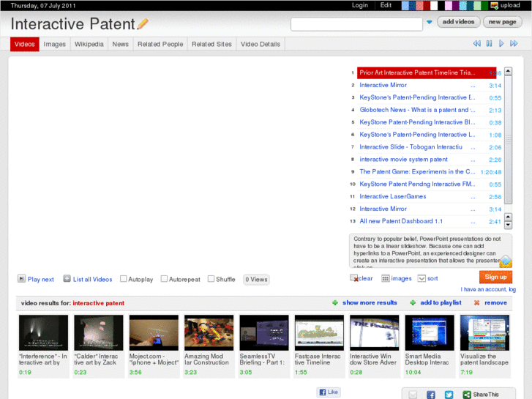Image resolution: width=532 pixels, height=399 pixels.
Task: Click the images grid icon
Action: tap(385, 278)
